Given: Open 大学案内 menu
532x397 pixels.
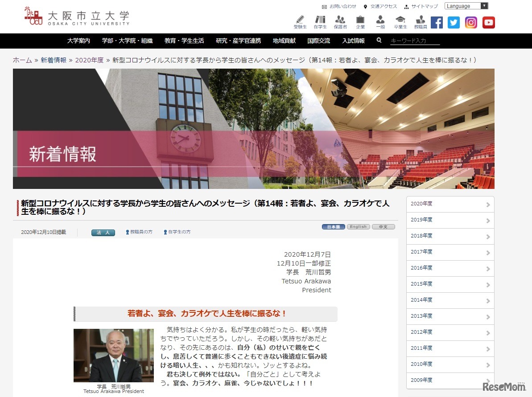Looking at the screenshot, I should [78, 41].
